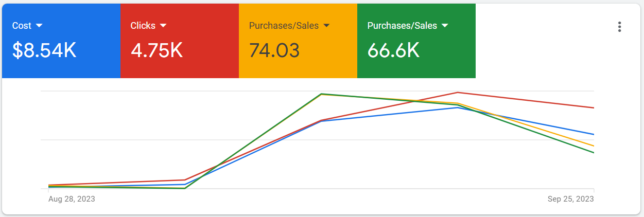Toggle the green 66.6K Purchases/Sales tile

coord(416,41)
